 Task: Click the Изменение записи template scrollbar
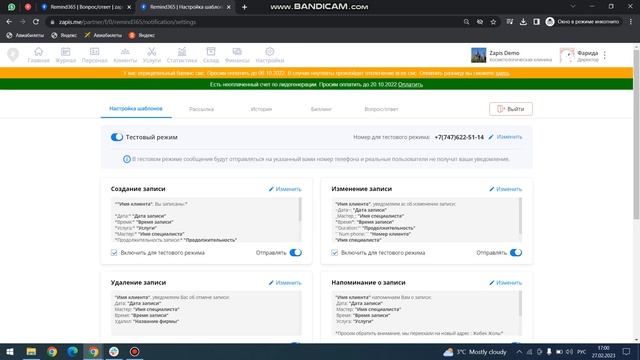point(520,216)
